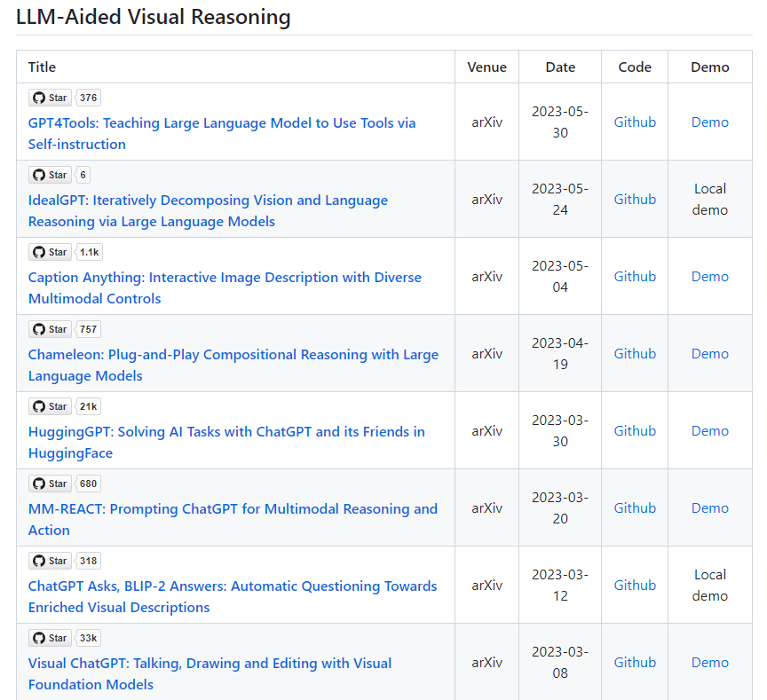Click the Code column header

pyautogui.click(x=635, y=67)
